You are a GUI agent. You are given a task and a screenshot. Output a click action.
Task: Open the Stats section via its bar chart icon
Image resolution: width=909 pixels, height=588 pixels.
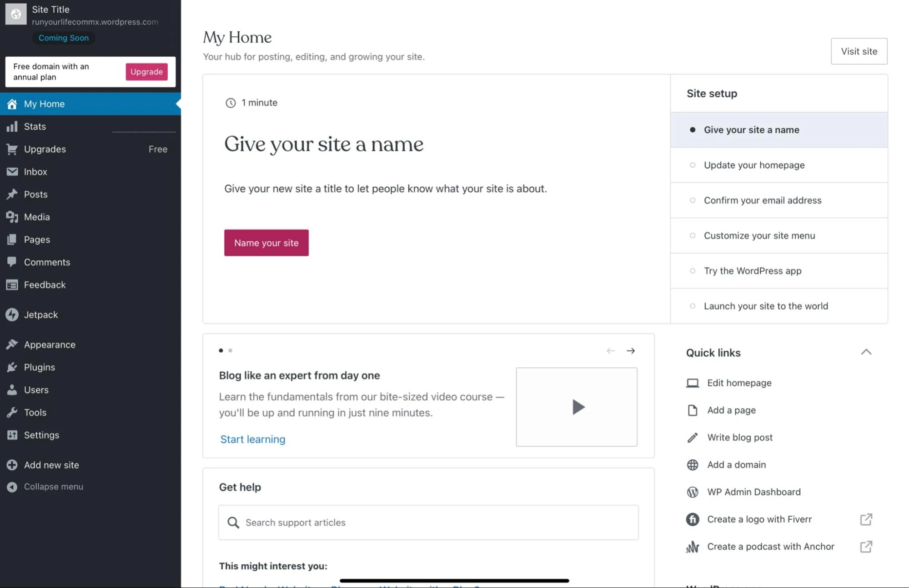coord(12,126)
